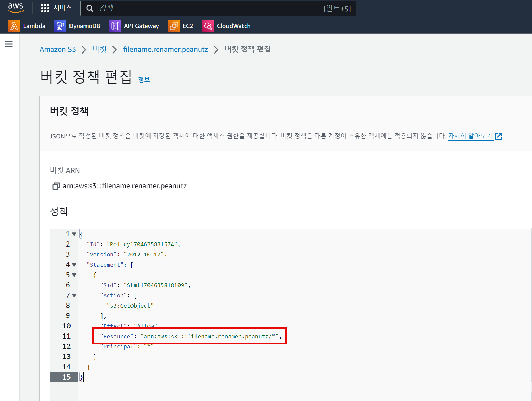Open the Lambda shortcut label
532x401 pixels.
(x=34, y=26)
